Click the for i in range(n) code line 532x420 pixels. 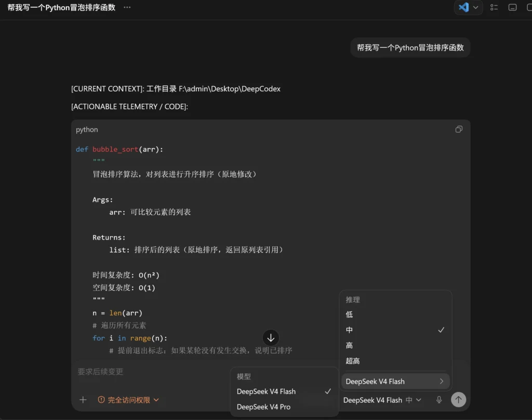coord(130,338)
